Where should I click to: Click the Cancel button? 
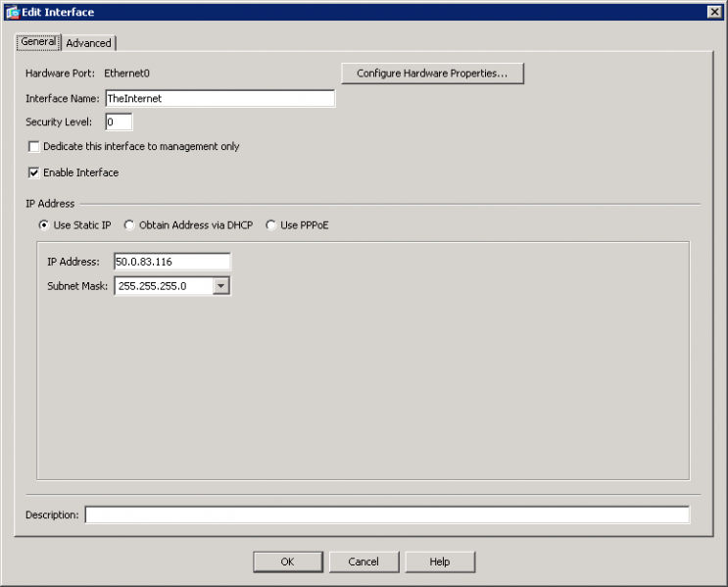[x=364, y=562]
